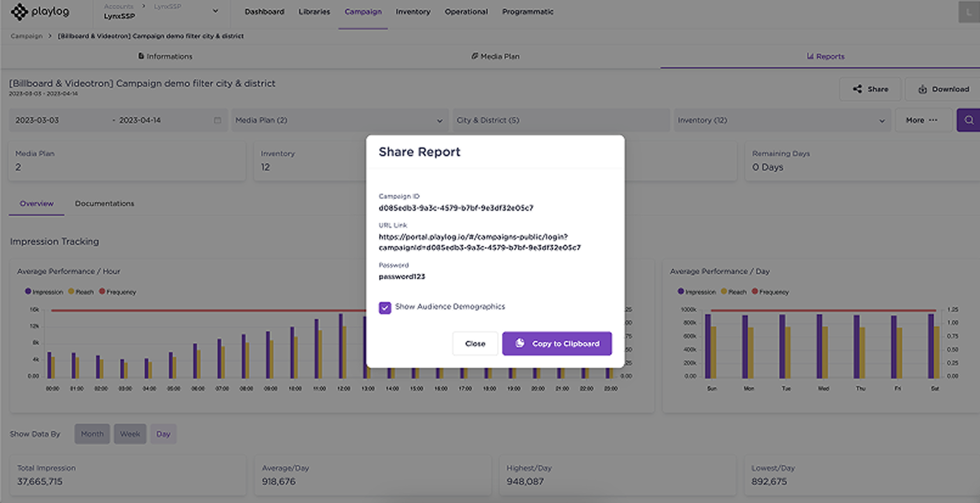The height and width of the screenshot is (503, 980).
Task: Toggle Show Data By Month
Action: (92, 434)
